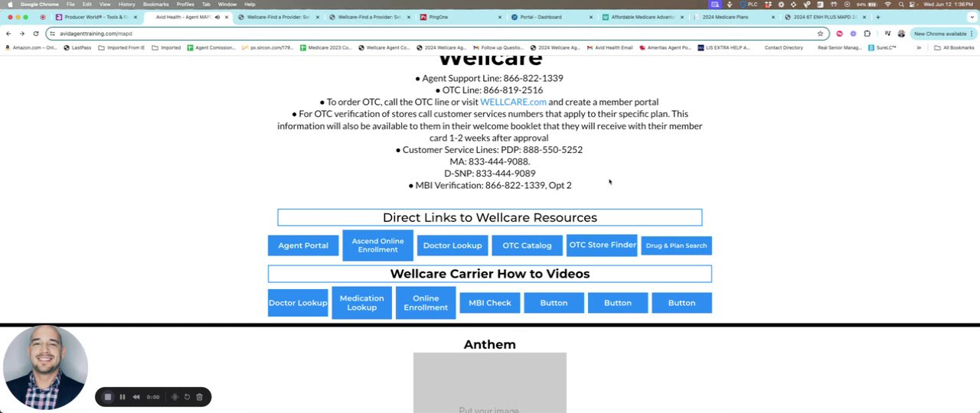Switch to PingOne tab
Viewport: 980px width, 413px height.
[x=460, y=17]
